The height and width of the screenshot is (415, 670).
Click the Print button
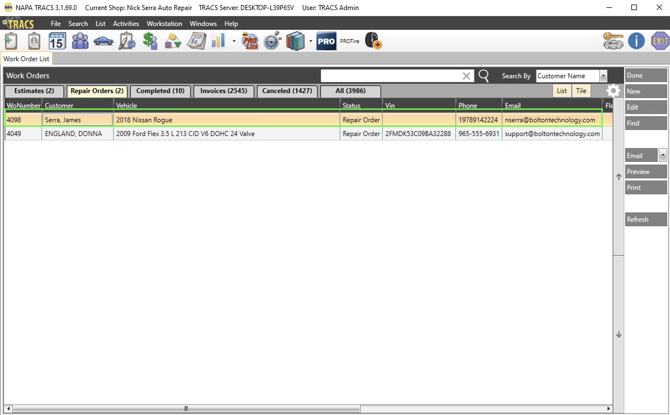tap(645, 188)
